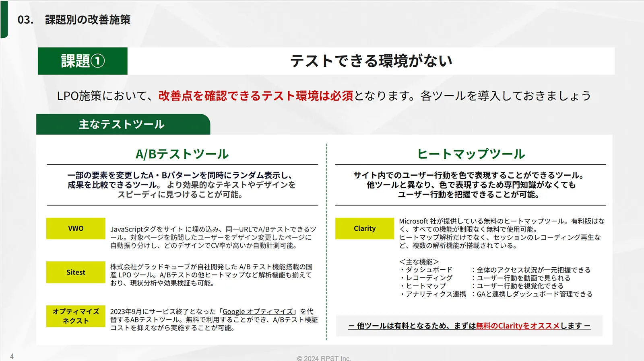Click the yellow Sitest label box
This screenshot has height=361, width=644.
tap(76, 272)
